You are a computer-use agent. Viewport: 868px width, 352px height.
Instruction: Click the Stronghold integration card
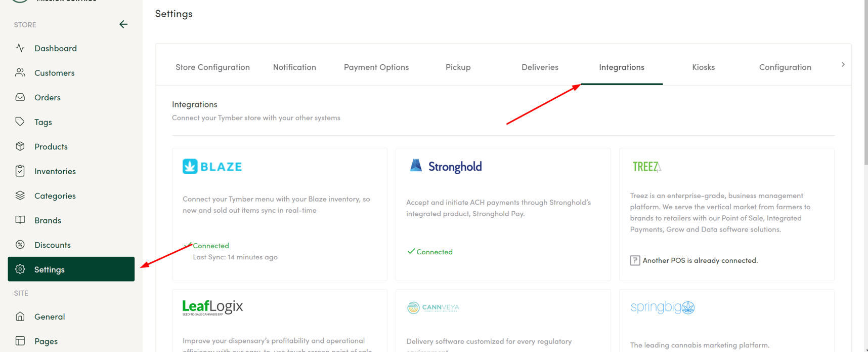[x=503, y=213]
